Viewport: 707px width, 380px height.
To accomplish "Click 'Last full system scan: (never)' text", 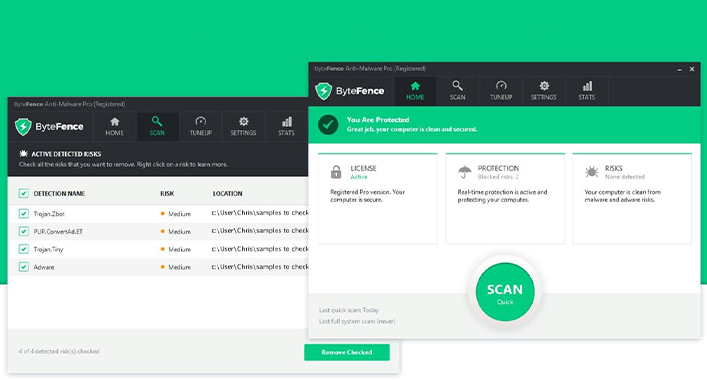I will click(357, 321).
